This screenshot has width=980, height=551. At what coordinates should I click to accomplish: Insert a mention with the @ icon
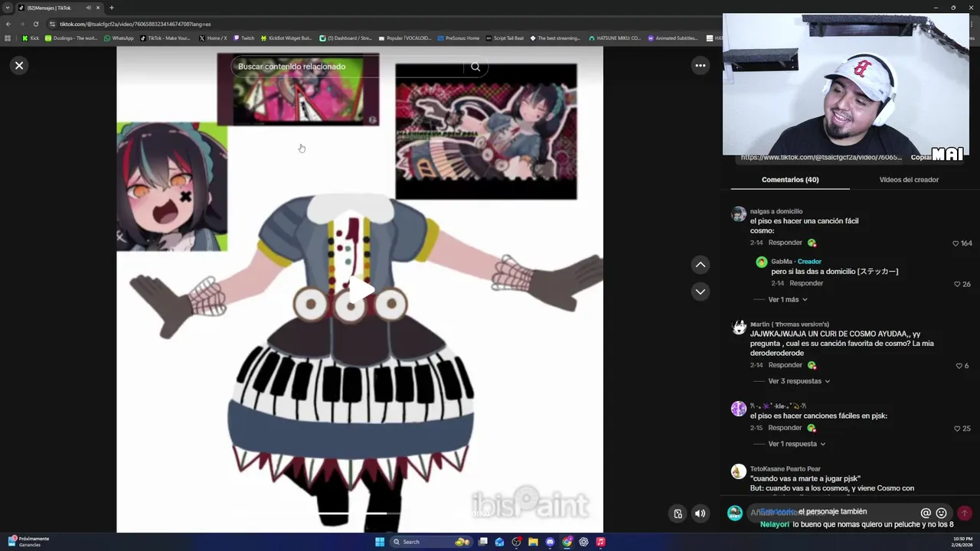(x=926, y=513)
